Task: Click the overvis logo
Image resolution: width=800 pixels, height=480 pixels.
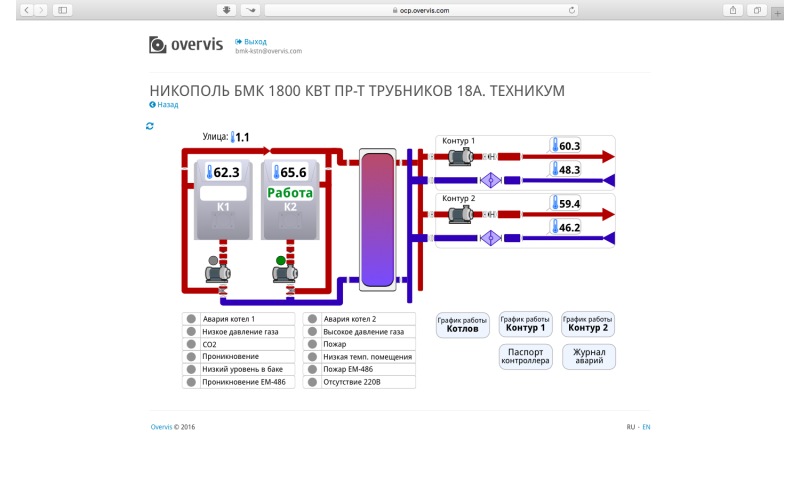Action: 185,45
